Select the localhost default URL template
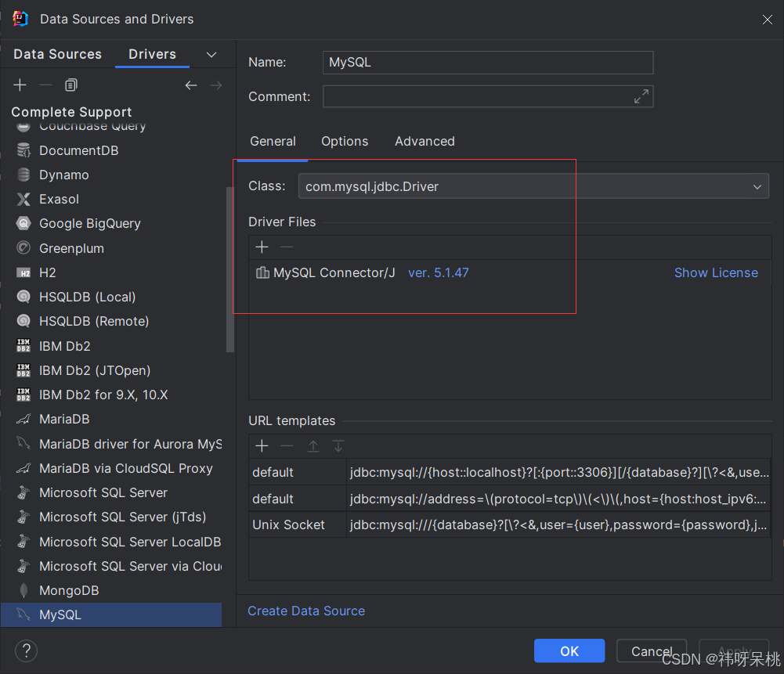Image resolution: width=784 pixels, height=674 pixels. (x=510, y=472)
